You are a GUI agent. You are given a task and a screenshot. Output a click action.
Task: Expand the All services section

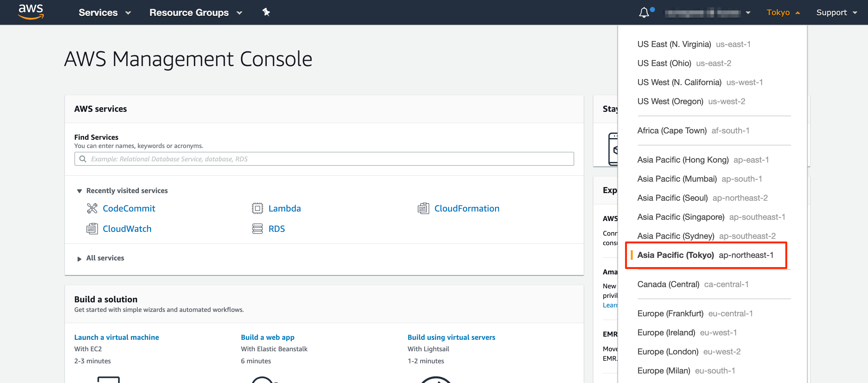(100, 258)
